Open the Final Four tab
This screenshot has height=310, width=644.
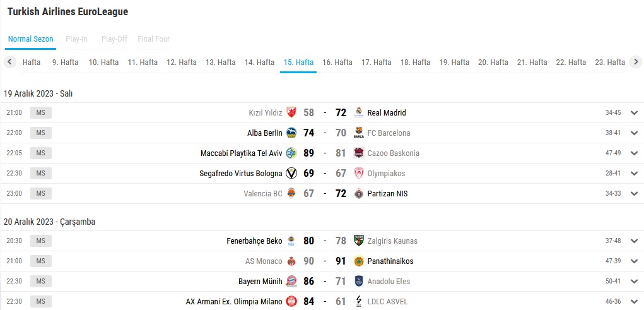click(153, 39)
